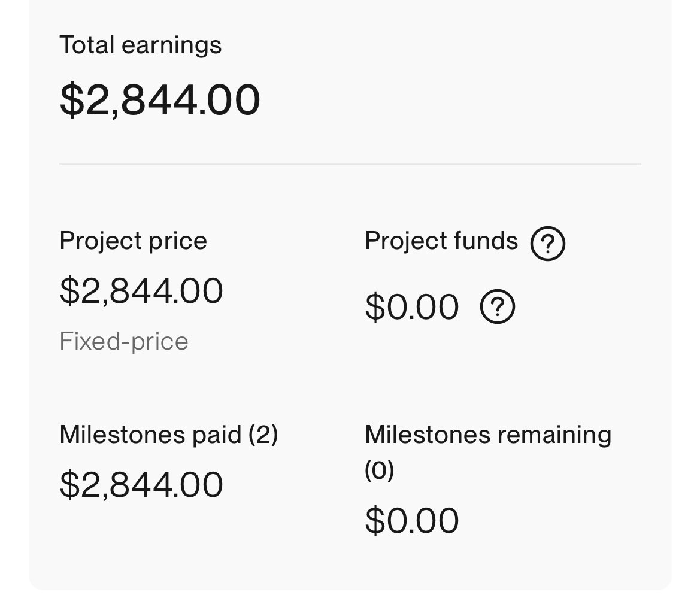Viewport: 700px width, 595px height.
Task: Click the Milestones remaining heading text
Action: pyautogui.click(x=487, y=435)
